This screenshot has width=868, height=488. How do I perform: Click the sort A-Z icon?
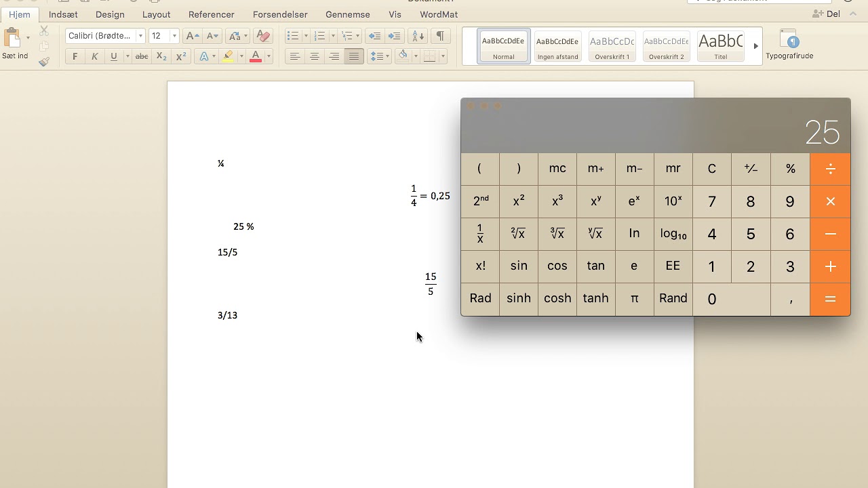[x=418, y=36]
